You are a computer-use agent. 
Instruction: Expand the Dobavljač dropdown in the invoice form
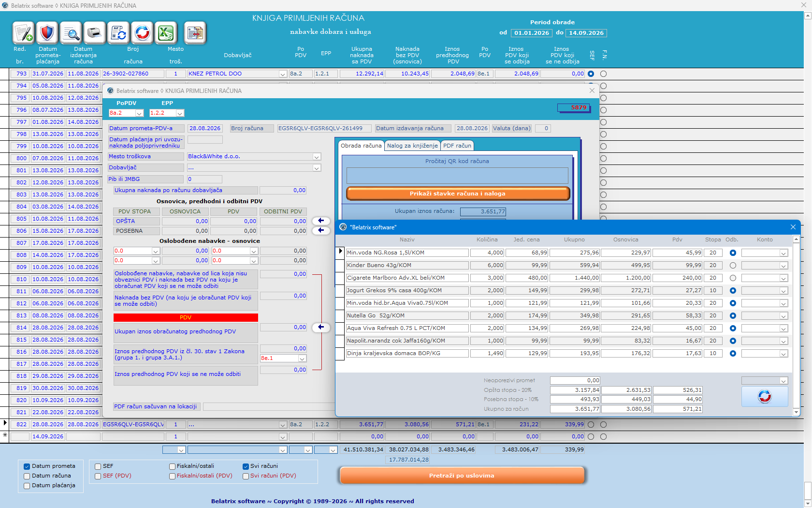click(x=317, y=168)
